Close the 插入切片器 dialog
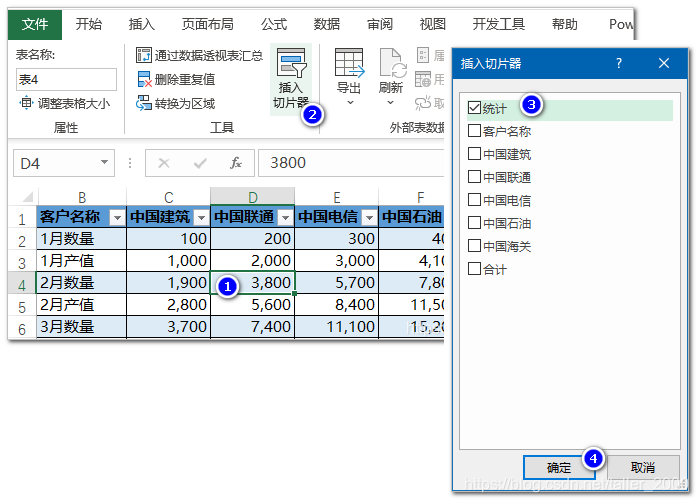 (664, 63)
